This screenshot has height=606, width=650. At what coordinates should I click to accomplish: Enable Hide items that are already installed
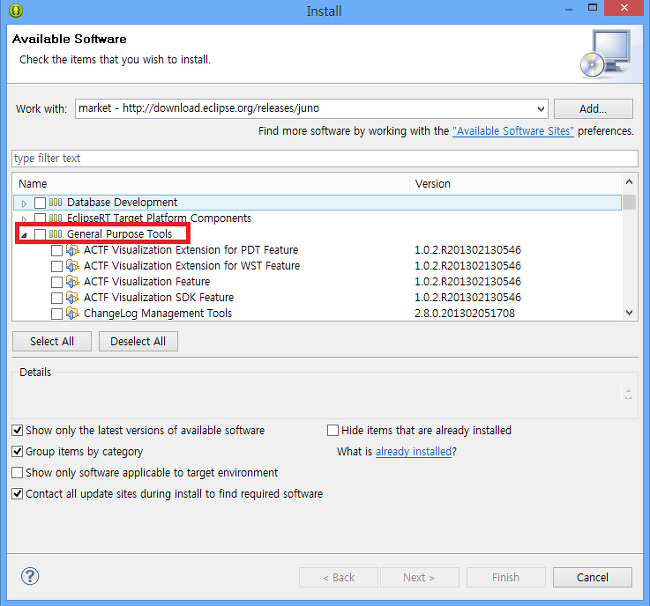click(x=333, y=430)
